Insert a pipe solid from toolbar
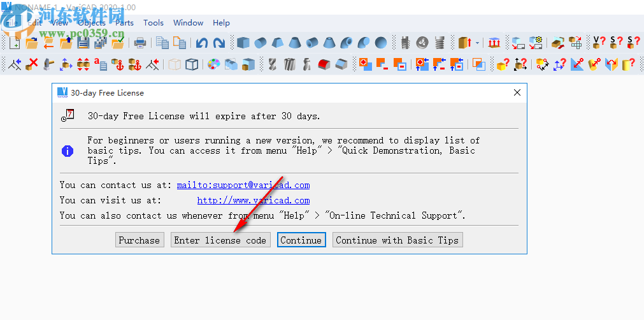This screenshot has height=320, width=644. (312, 43)
